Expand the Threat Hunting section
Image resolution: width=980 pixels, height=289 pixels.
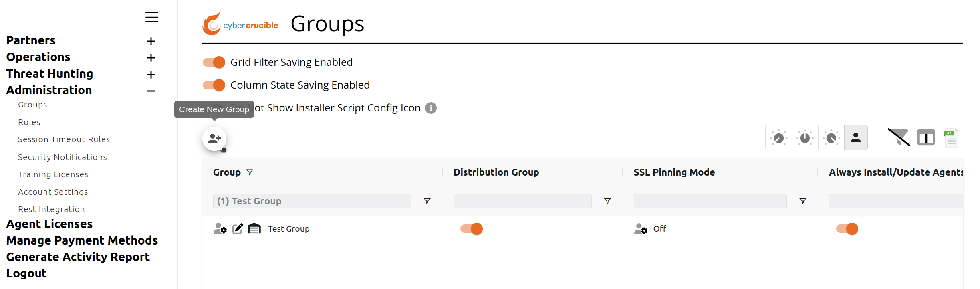151,74
